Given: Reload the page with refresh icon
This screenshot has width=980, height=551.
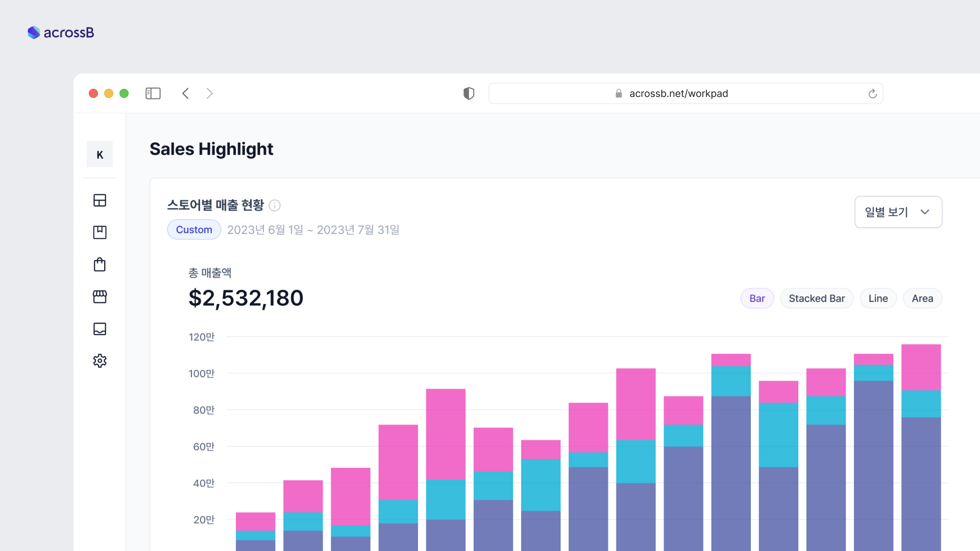Looking at the screenshot, I should point(872,93).
